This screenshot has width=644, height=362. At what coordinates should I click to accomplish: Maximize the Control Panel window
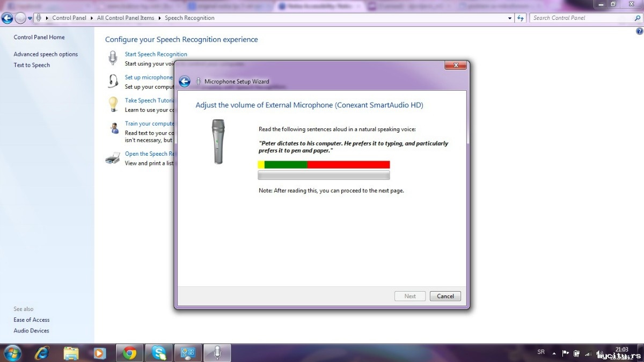pos(613,4)
